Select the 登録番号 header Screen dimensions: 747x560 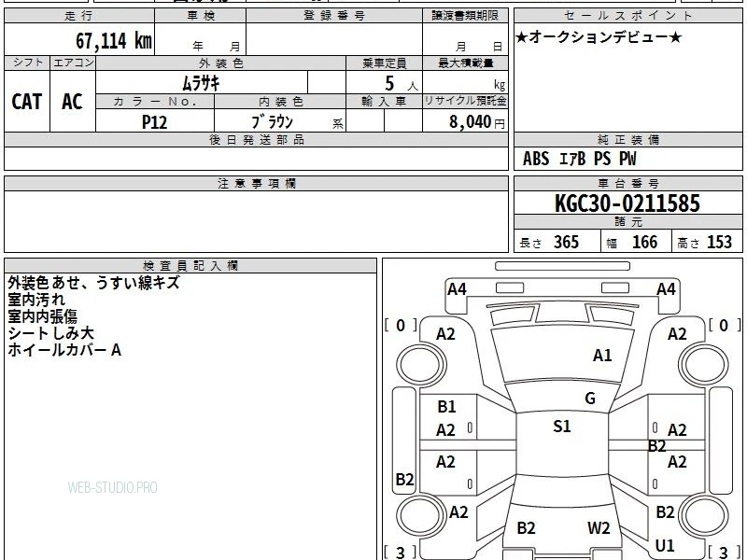334,16
